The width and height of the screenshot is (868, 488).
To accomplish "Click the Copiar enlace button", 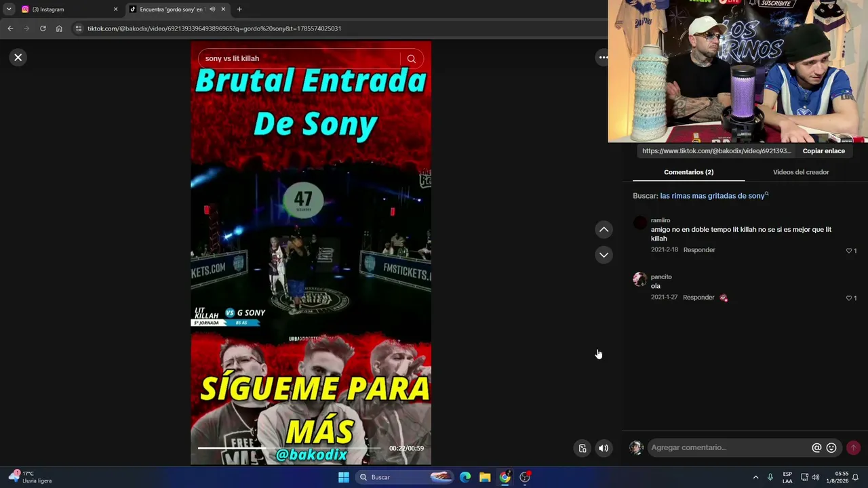I will pos(824,151).
